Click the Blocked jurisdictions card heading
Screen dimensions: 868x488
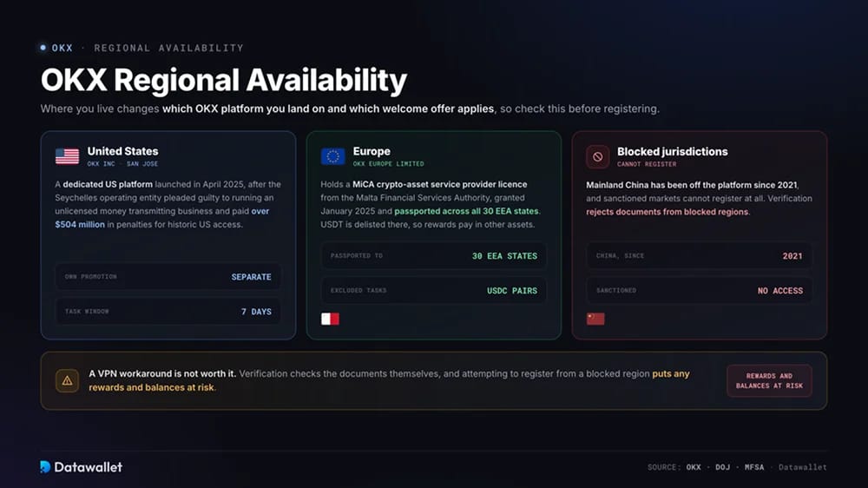pos(673,152)
